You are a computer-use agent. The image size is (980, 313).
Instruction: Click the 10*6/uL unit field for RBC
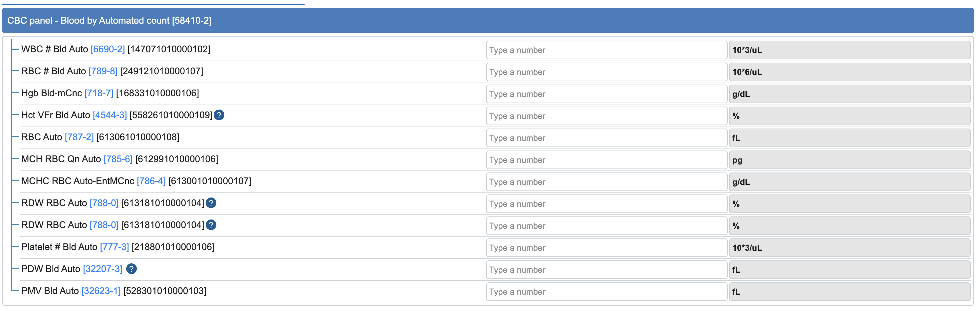pyautogui.click(x=849, y=72)
